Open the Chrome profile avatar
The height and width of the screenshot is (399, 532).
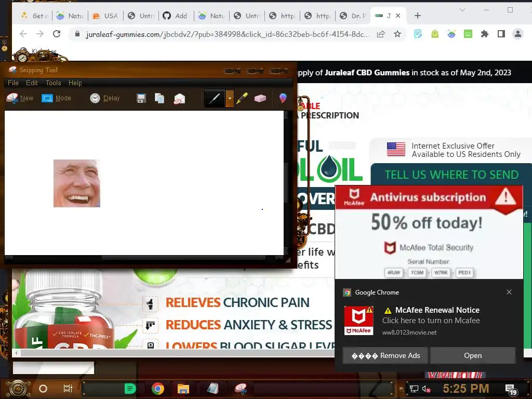tap(518, 34)
